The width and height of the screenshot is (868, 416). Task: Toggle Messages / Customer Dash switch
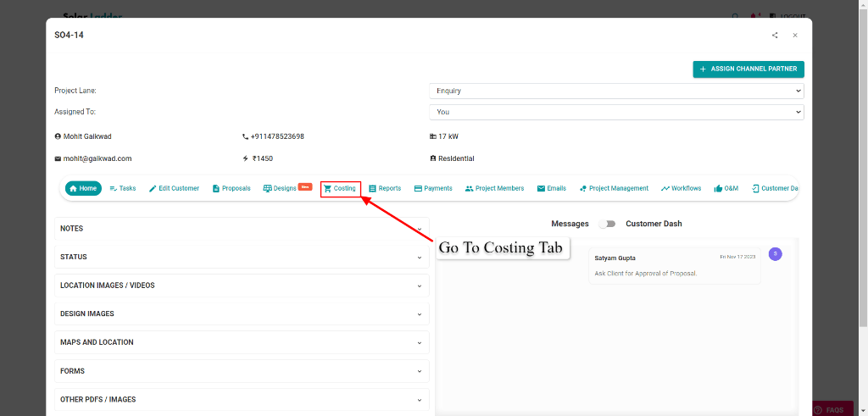(x=607, y=224)
